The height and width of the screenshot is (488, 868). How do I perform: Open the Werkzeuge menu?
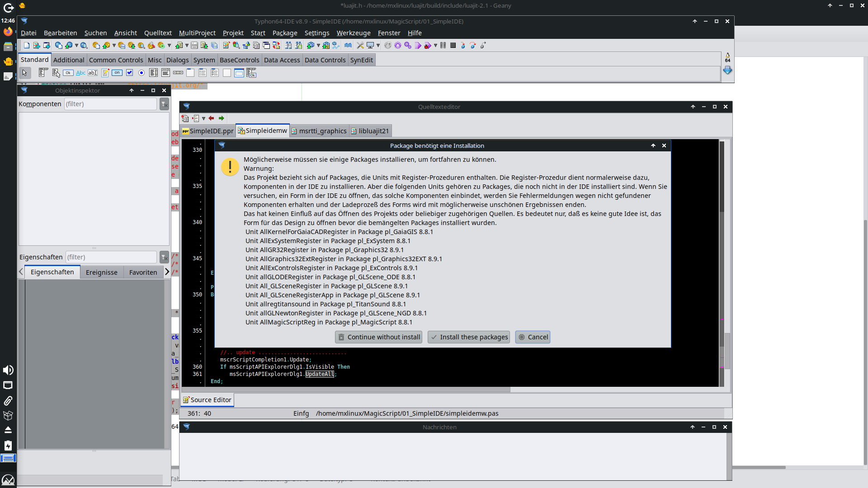(x=353, y=33)
